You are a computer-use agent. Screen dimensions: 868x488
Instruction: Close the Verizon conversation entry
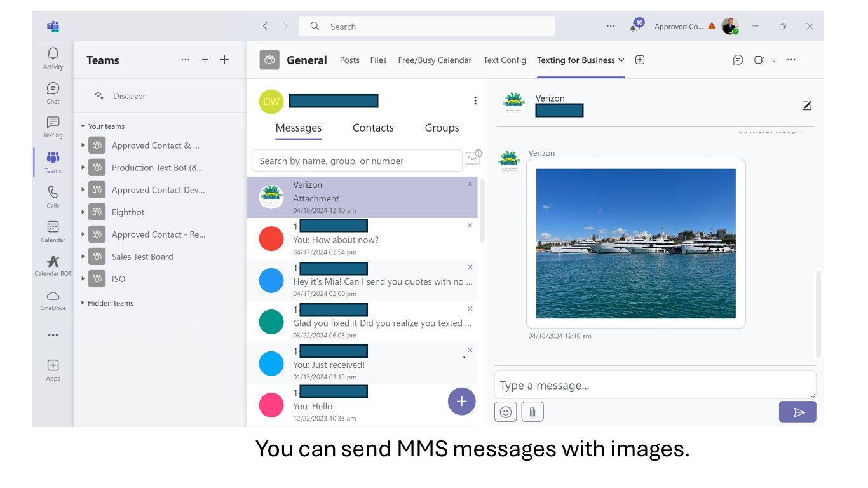click(470, 184)
